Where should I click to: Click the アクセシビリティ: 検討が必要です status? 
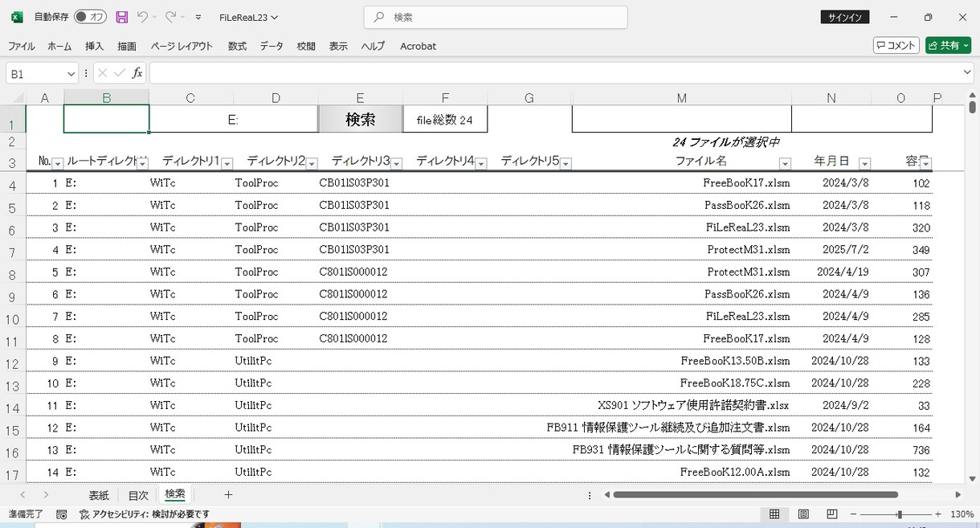[x=145, y=514]
